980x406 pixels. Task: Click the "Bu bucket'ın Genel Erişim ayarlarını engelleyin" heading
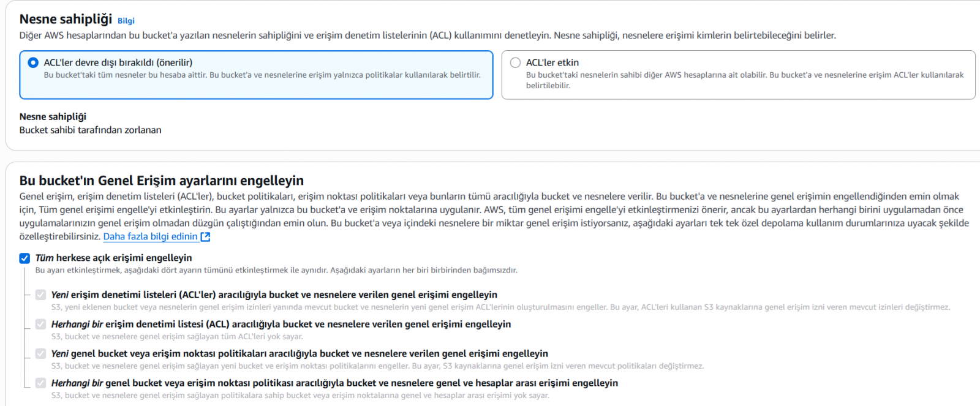point(161,181)
